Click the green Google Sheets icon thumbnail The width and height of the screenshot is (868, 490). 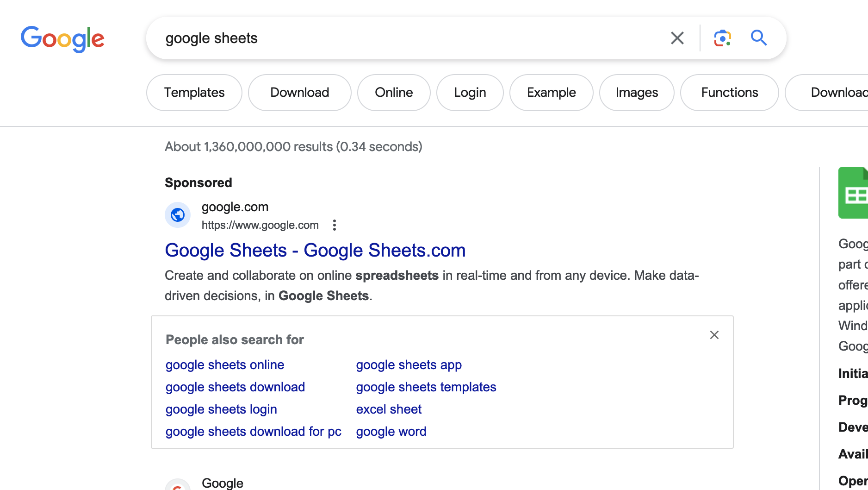point(853,193)
